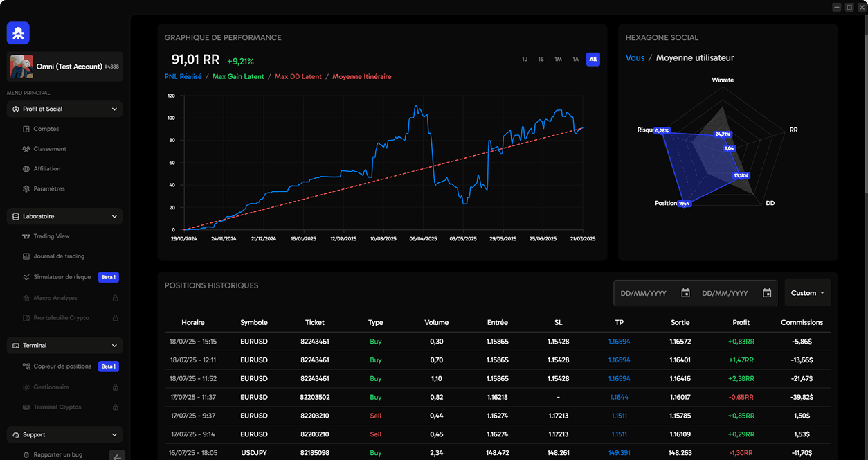Select the 1M chart timeframe
The width and height of the screenshot is (868, 460).
click(558, 60)
